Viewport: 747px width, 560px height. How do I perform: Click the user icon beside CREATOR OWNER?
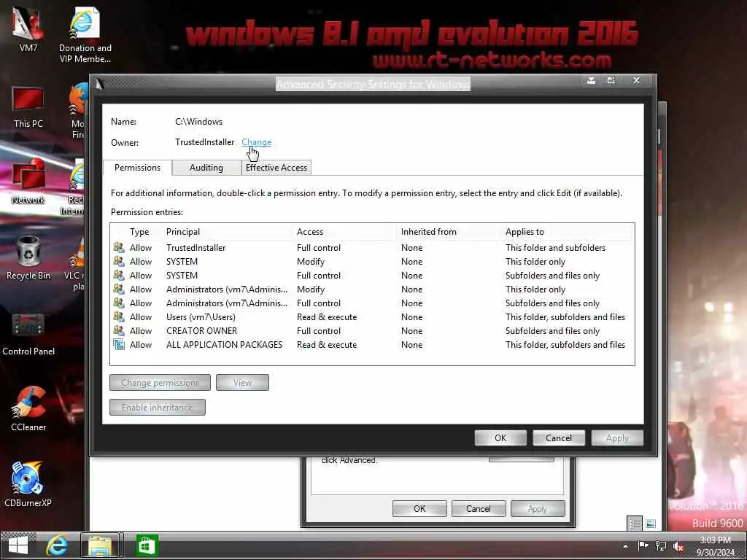pos(119,330)
